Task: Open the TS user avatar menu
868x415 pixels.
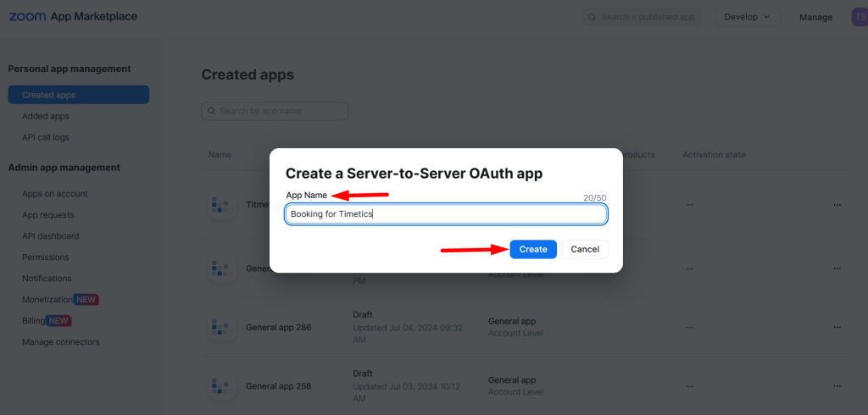Action: coord(860,17)
